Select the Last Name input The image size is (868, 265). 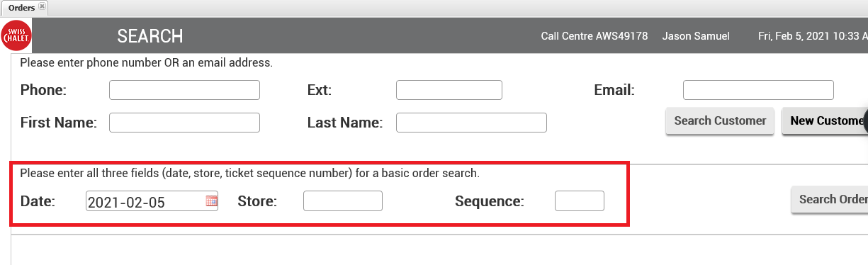(471, 123)
